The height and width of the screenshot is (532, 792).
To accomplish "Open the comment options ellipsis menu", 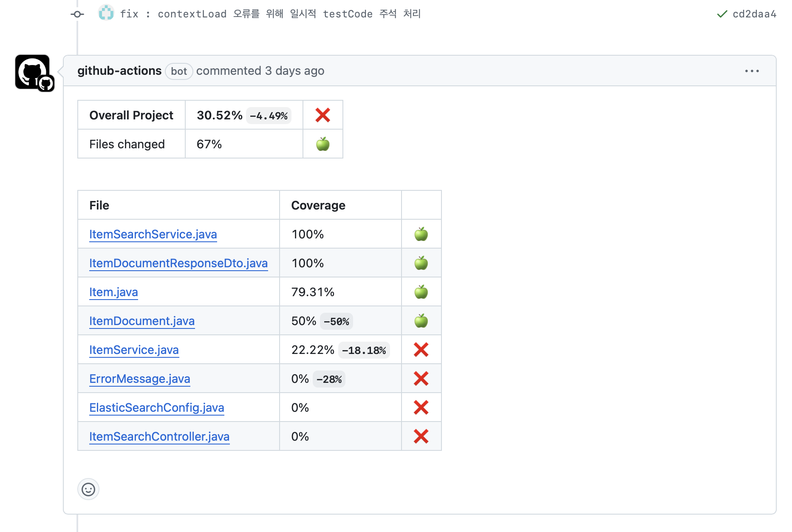I will [752, 71].
